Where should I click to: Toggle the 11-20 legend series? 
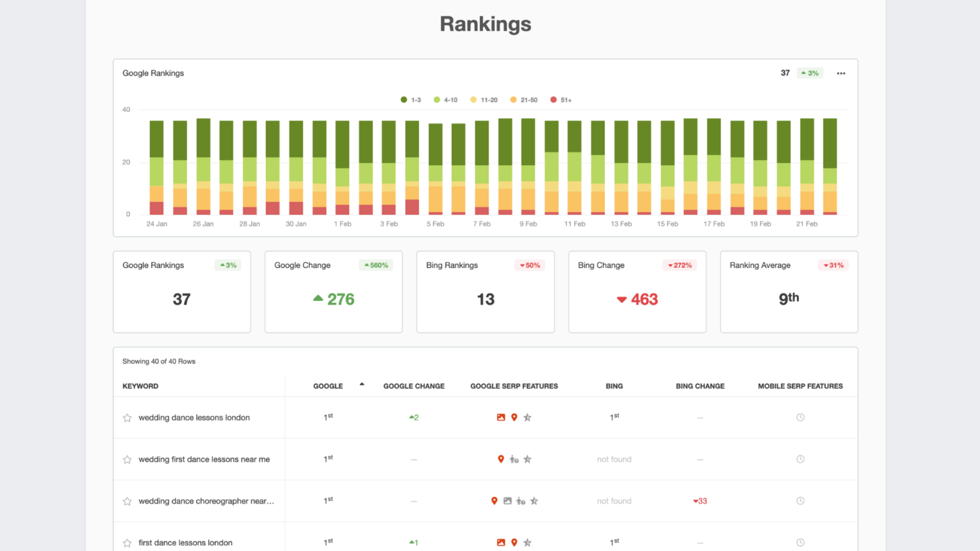click(x=484, y=100)
